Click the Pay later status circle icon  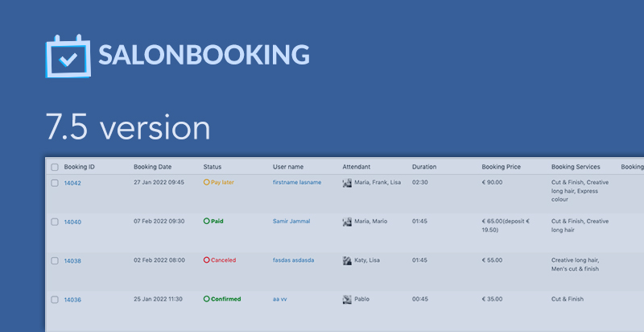[207, 182]
